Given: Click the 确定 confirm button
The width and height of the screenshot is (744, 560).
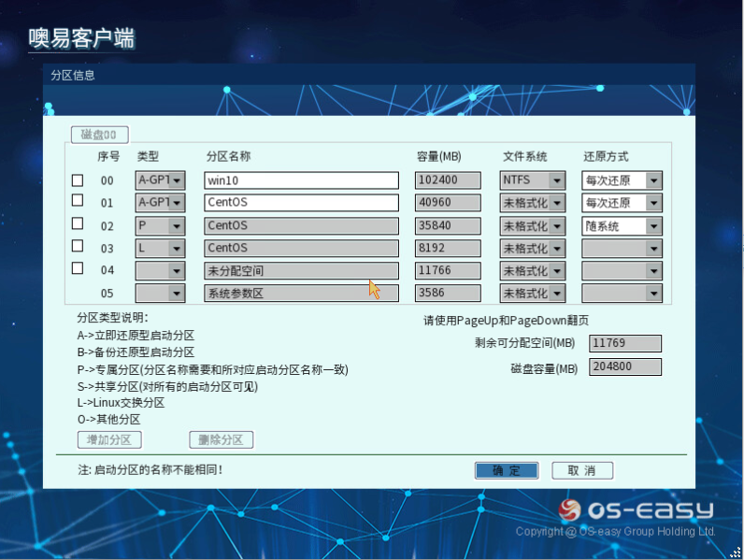Looking at the screenshot, I should [x=506, y=470].
